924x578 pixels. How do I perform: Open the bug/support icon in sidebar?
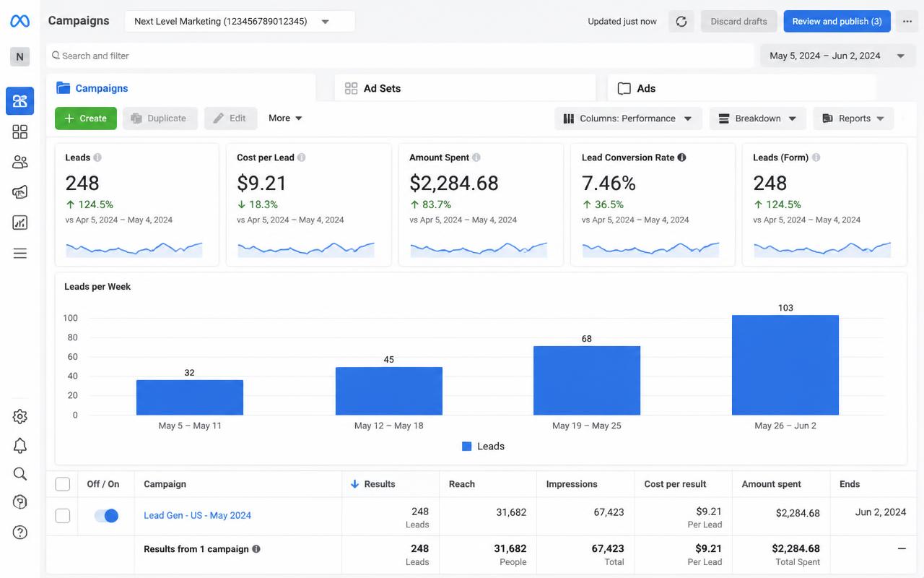(x=19, y=503)
